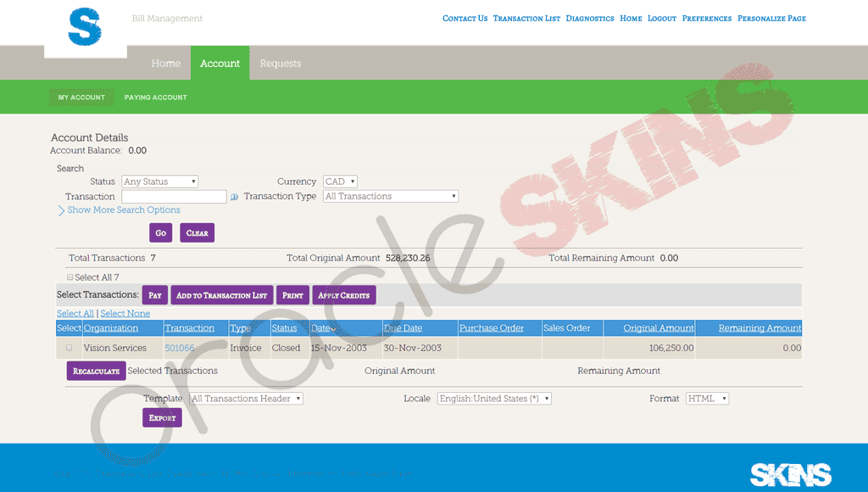Expand Show More Search Options
Screen dimensions: 868x492
123,210
